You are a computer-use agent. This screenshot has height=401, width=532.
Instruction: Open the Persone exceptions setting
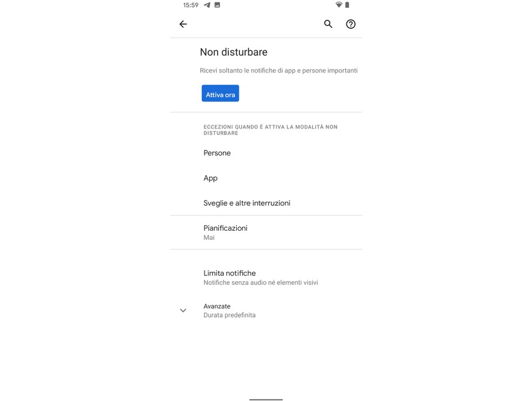click(x=266, y=153)
